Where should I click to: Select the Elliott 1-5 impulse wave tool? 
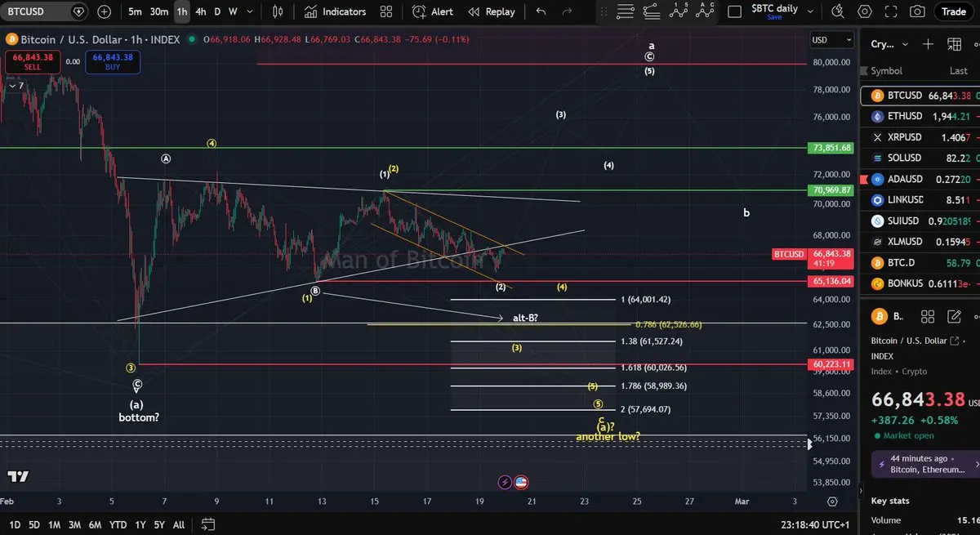(x=678, y=11)
